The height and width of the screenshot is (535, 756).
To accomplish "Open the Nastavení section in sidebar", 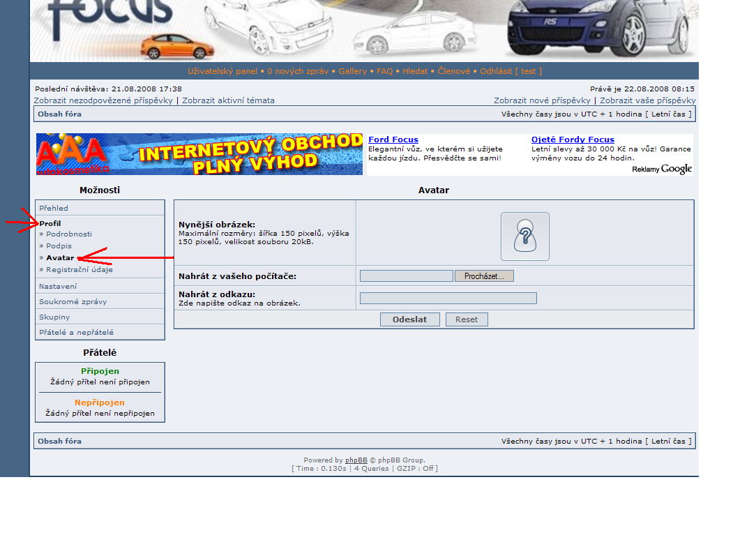I will 58,287.
